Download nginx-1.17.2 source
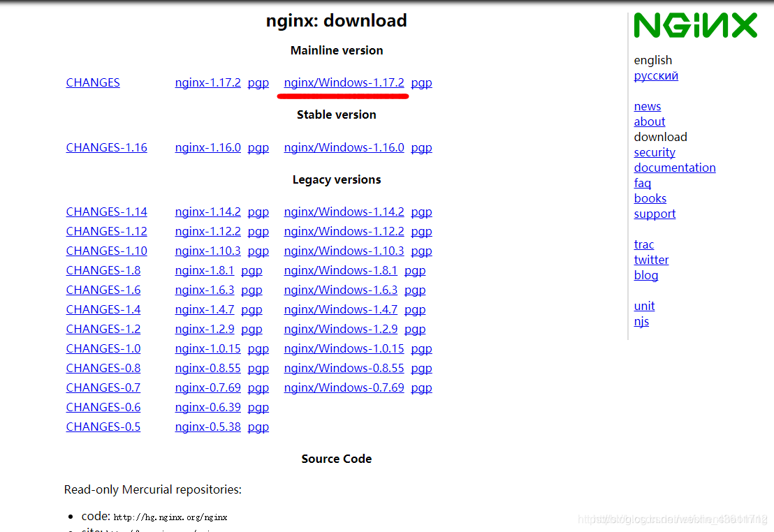This screenshot has height=532, width=774. tap(207, 82)
